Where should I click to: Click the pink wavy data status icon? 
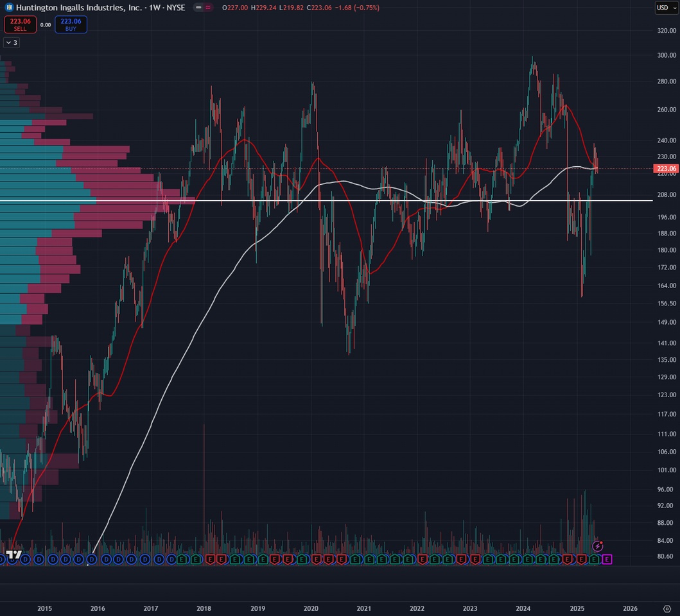[208, 7]
